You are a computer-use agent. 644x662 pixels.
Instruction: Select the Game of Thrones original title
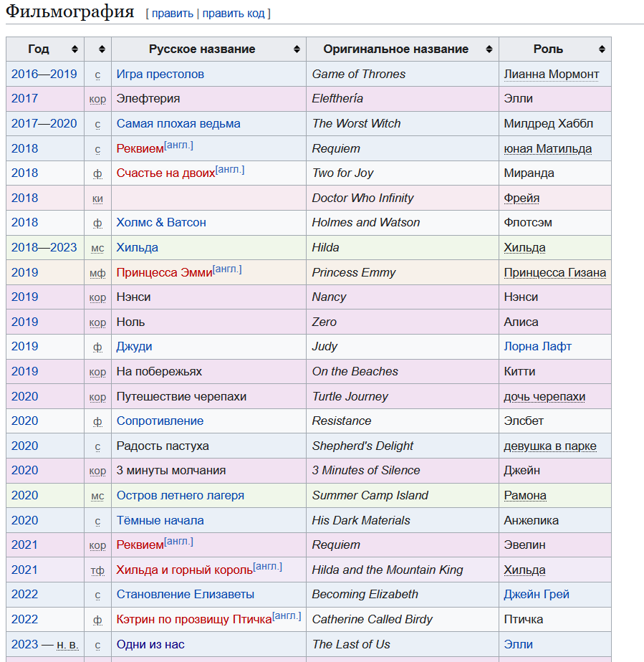(x=359, y=75)
